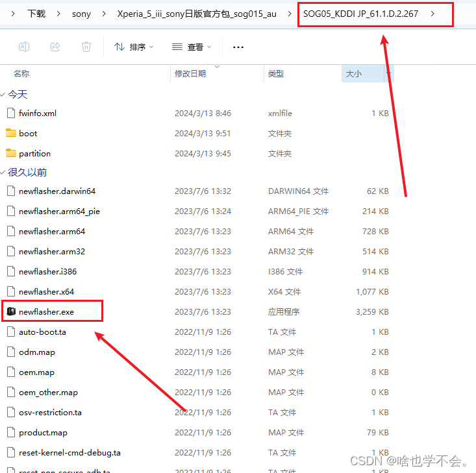Click 应用程序 type cell of newflasher.exe
Screen dimensions: 476x473
[x=284, y=312]
